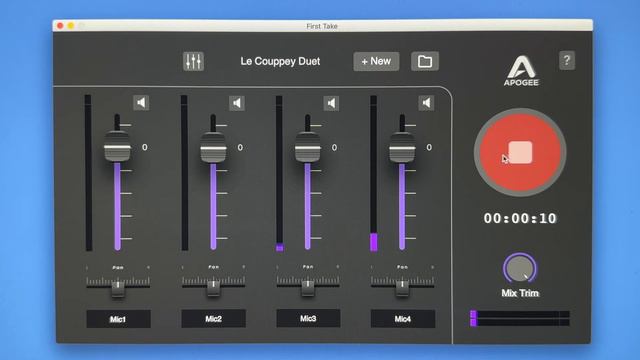Screen dimensions: 640x360
Task: Click the Mic4 volume fader handle
Action: pyautogui.click(x=402, y=147)
